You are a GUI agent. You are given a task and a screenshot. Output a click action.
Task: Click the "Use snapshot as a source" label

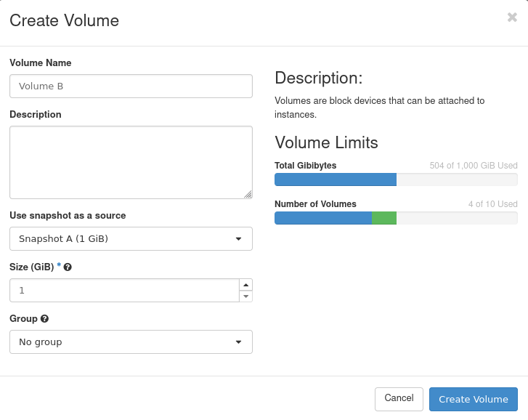click(68, 216)
